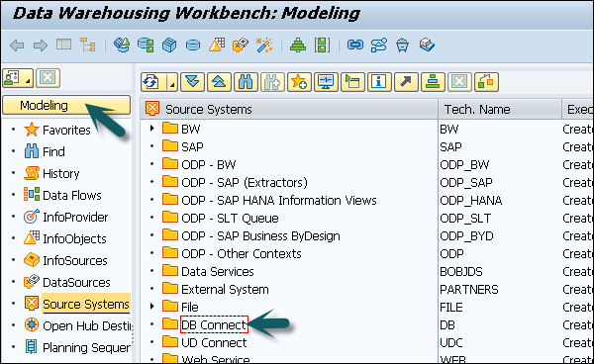Click the folder with flag icon in tree toolbar

tap(352, 82)
